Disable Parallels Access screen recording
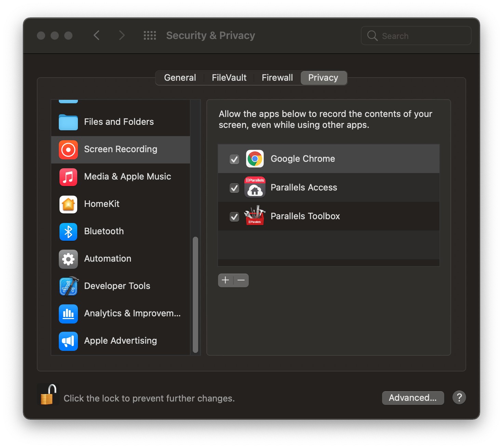This screenshot has width=503, height=448. [x=234, y=187]
